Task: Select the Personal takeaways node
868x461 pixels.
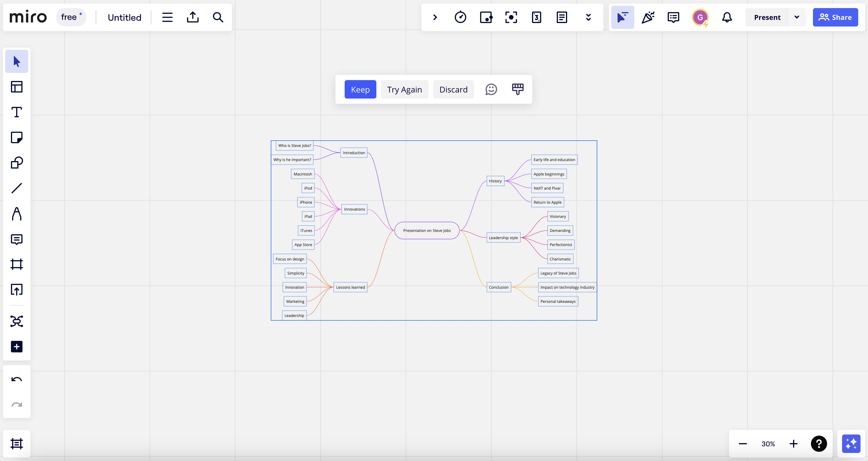Action: (x=558, y=301)
